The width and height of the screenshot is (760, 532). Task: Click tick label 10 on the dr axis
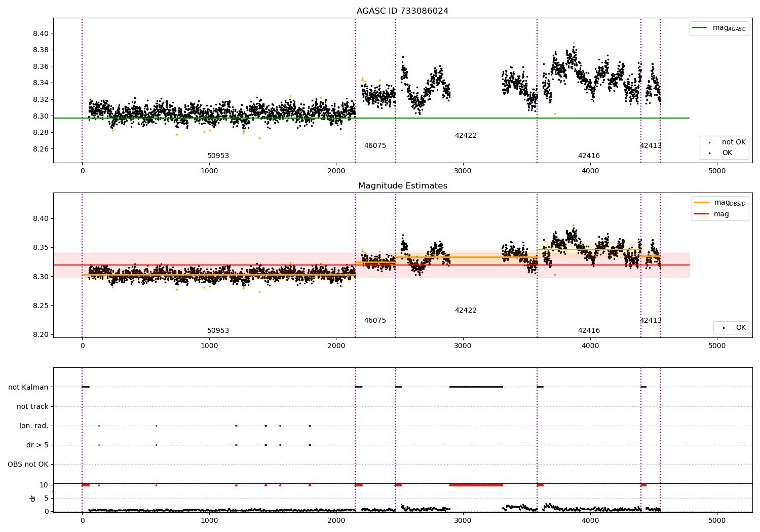[x=44, y=485]
